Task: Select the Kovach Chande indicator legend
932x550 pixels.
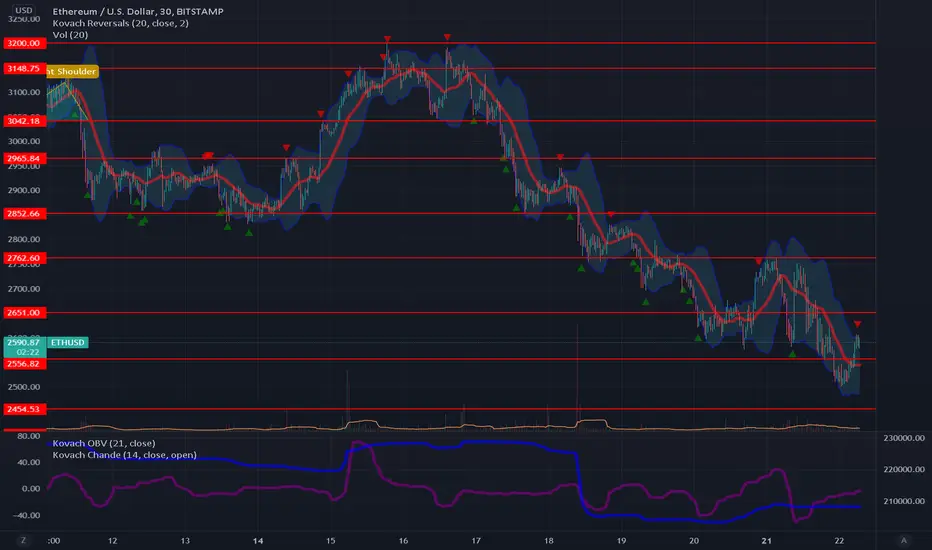Action: click(x=124, y=455)
